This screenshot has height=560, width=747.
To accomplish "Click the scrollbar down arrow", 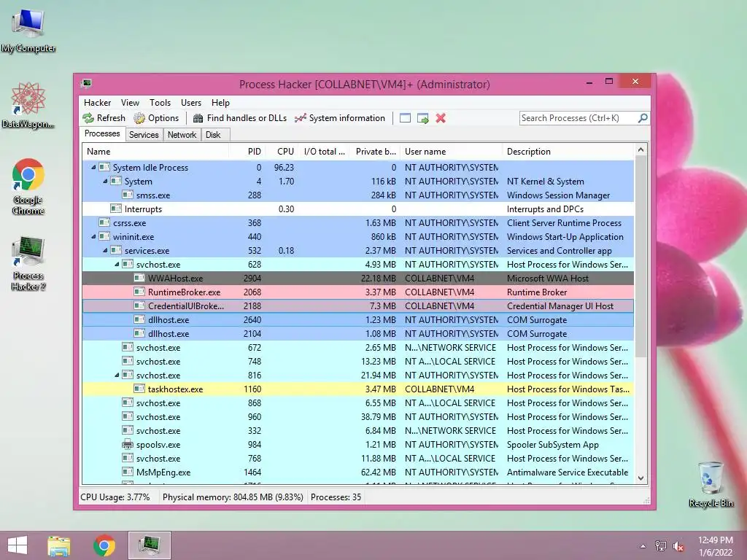I will click(x=640, y=478).
